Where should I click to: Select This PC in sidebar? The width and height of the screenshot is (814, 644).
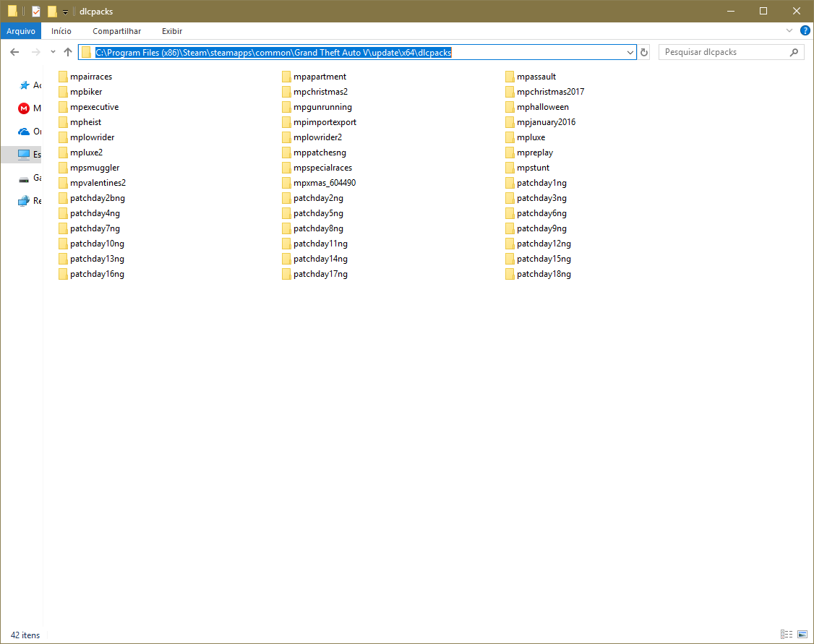[x=24, y=154]
